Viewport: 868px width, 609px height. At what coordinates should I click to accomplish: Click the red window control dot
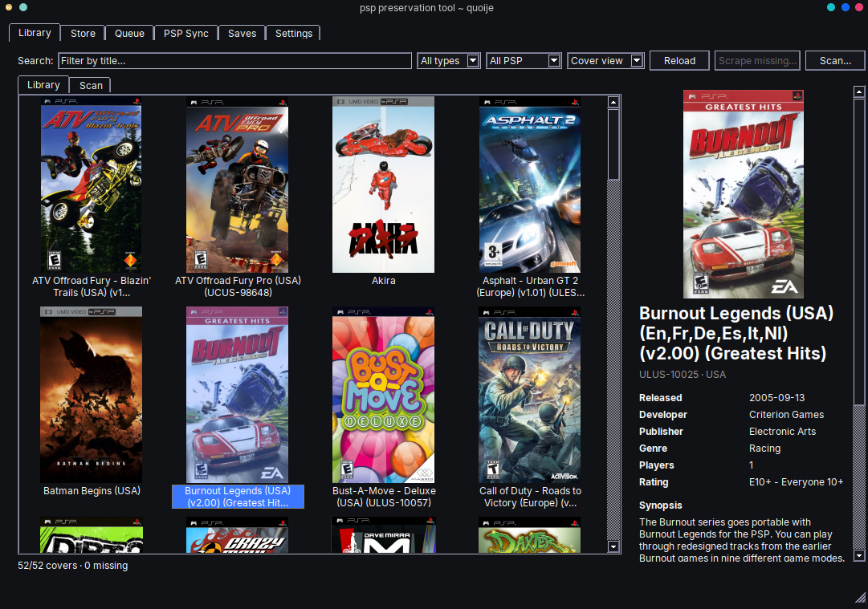click(858, 7)
